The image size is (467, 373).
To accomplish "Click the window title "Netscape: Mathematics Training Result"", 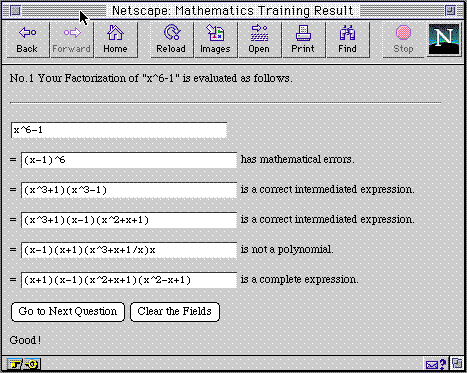I will point(232,11).
